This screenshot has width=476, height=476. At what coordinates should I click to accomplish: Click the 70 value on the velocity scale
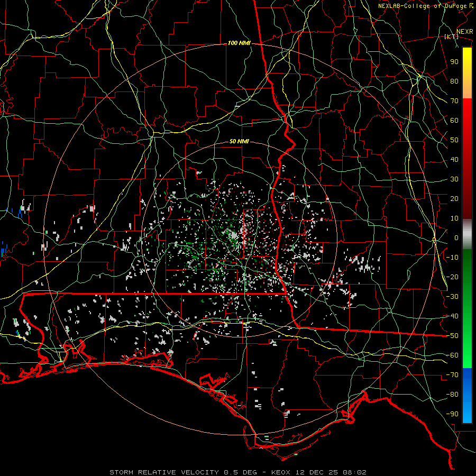[x=454, y=101]
